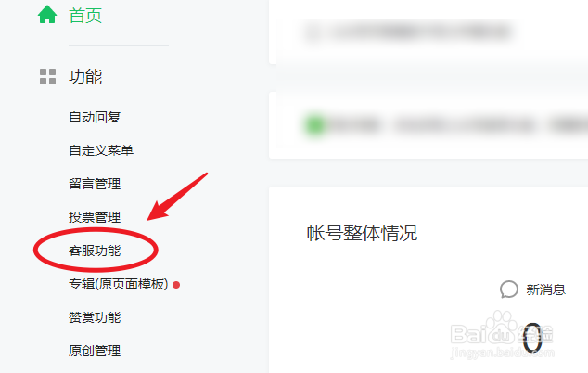This screenshot has width=588, height=373.
Task: Select 自定义菜单 menu entry
Action: (x=101, y=150)
